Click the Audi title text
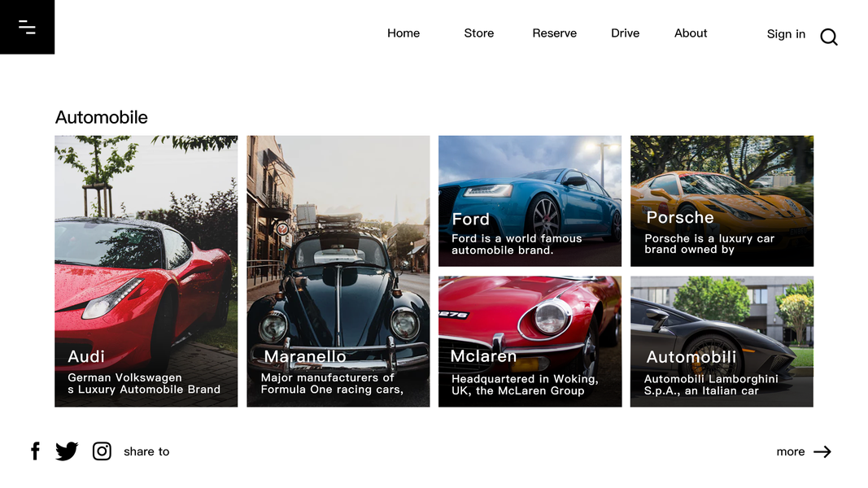This screenshot has width=868, height=488. tap(85, 356)
